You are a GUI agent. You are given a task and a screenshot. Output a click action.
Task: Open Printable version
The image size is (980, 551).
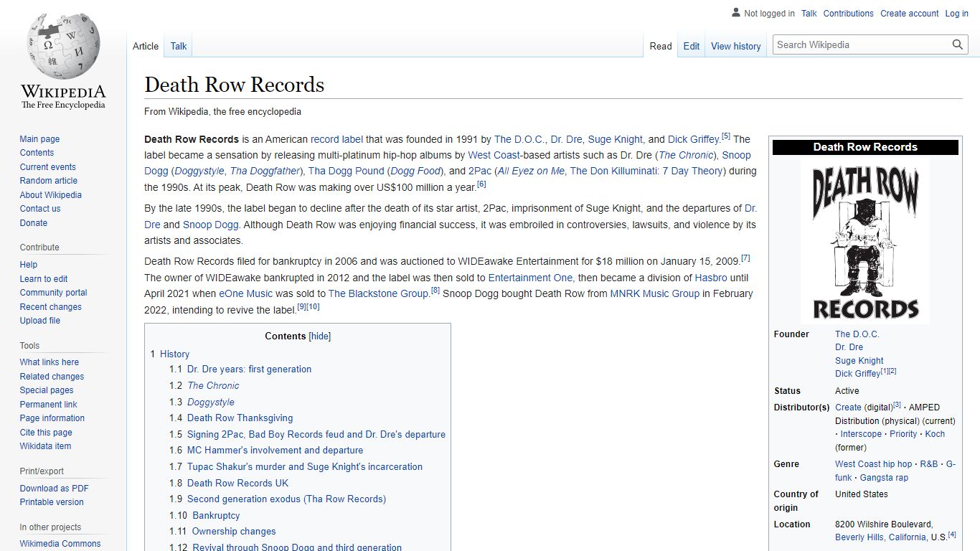52,502
